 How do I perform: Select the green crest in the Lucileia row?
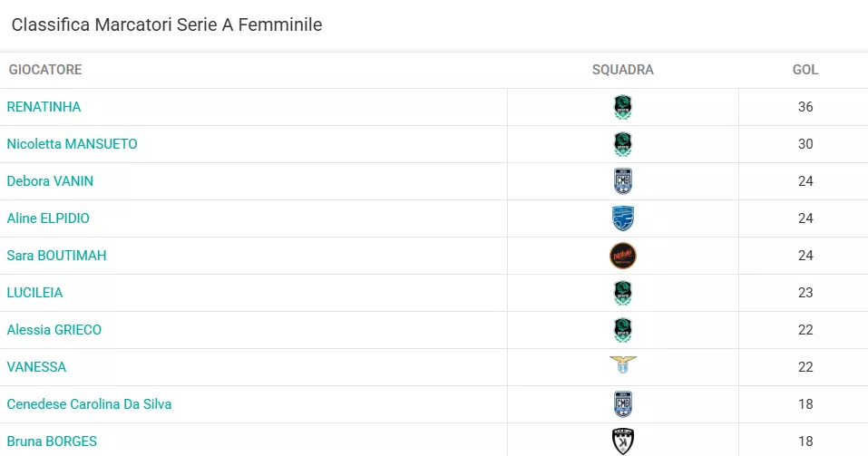pos(623,293)
